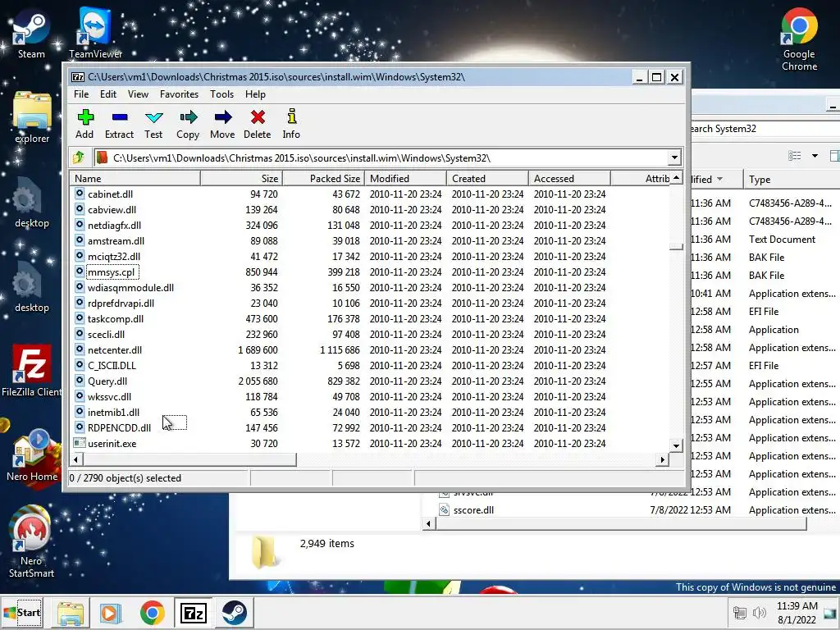Open Explorer view options dropdown arrow

coord(815,156)
